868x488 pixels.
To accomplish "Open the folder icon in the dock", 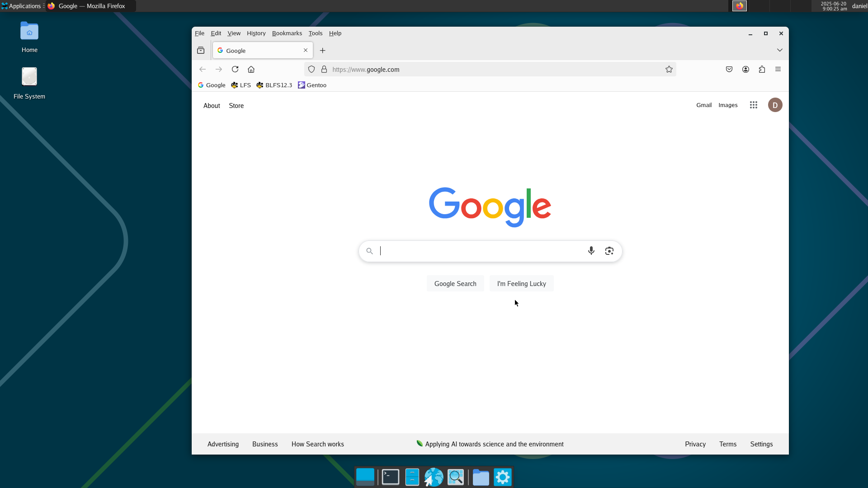I will (x=481, y=477).
